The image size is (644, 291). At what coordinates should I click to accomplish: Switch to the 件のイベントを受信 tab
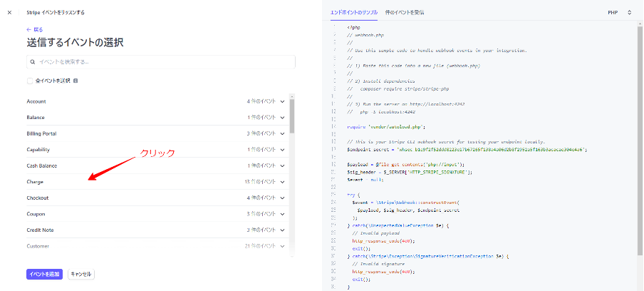click(x=405, y=12)
